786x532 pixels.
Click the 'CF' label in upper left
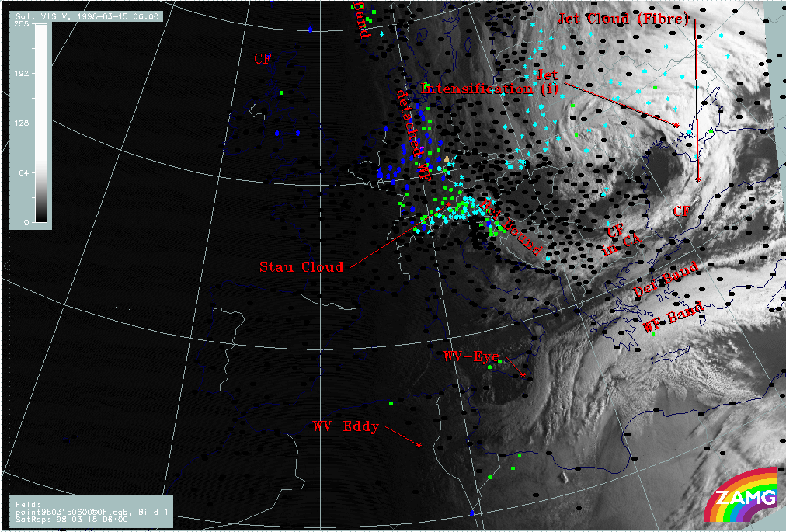263,59
